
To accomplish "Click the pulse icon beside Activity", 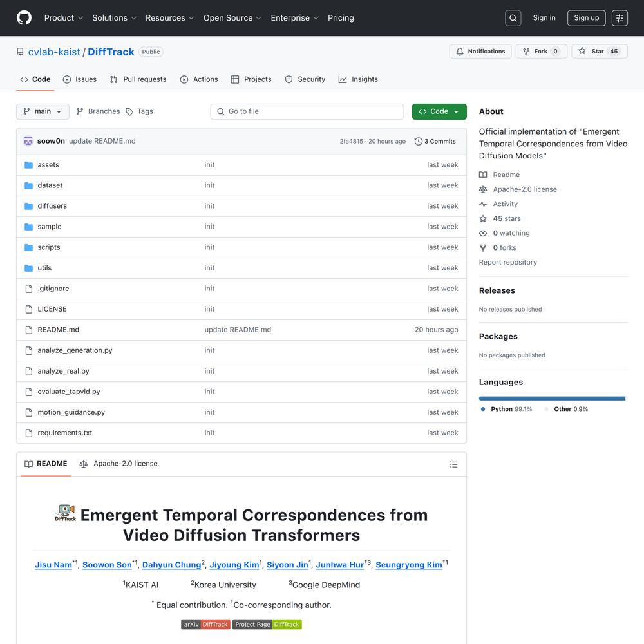I will coord(483,204).
